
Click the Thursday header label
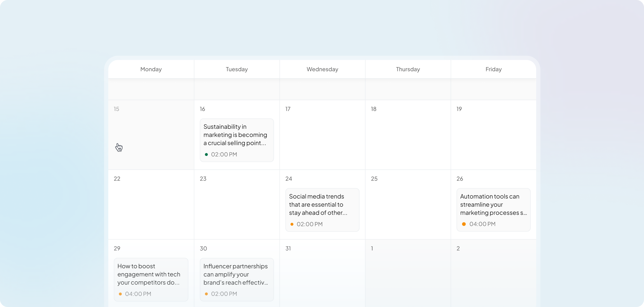pyautogui.click(x=408, y=69)
